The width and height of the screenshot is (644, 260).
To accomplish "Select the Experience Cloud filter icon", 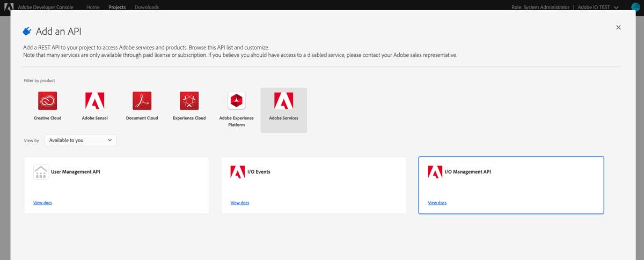I will (x=189, y=101).
